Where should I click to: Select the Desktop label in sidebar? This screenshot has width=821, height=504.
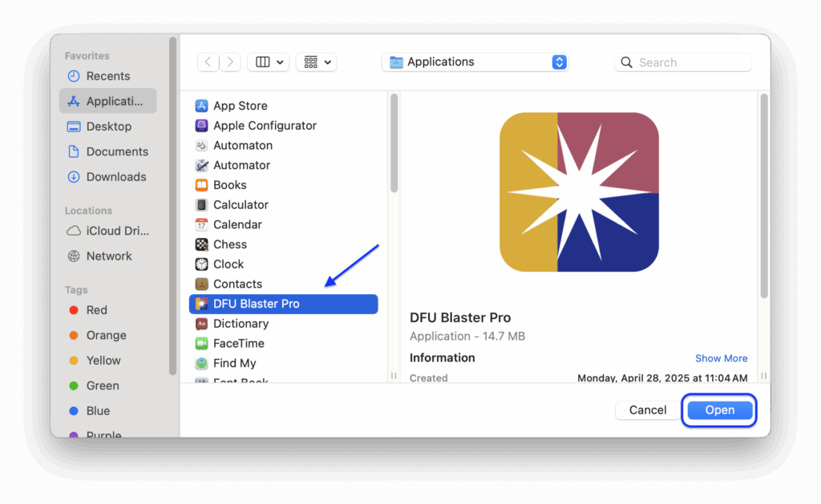(109, 127)
